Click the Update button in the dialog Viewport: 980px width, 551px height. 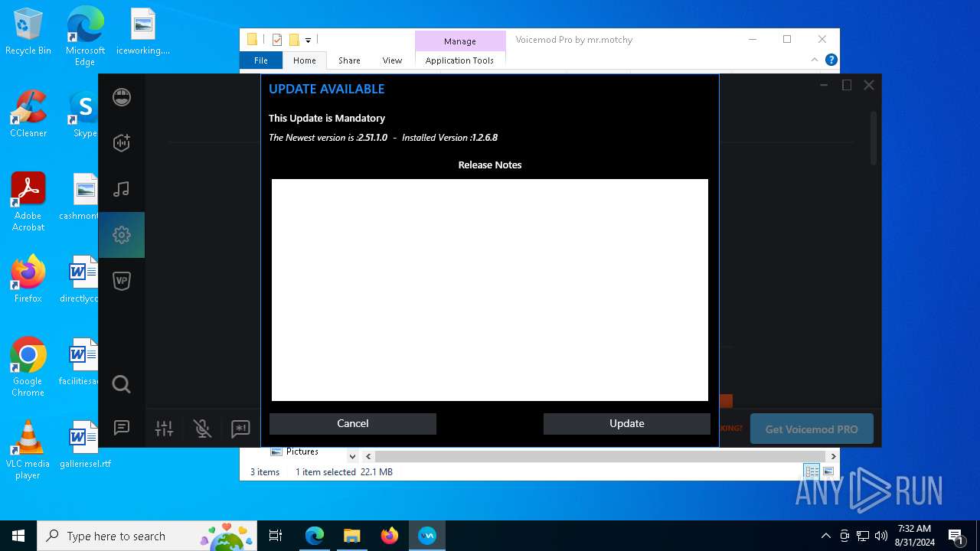tap(627, 423)
